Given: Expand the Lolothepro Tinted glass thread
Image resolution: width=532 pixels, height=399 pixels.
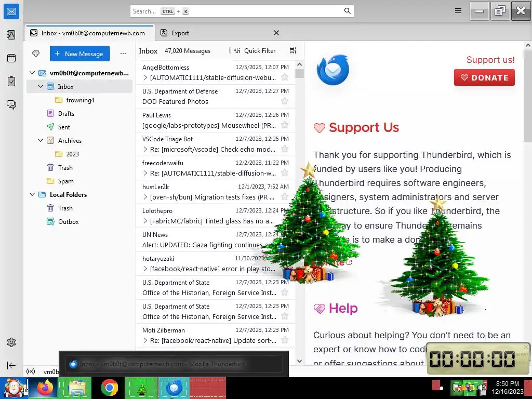Looking at the screenshot, I should (145, 221).
